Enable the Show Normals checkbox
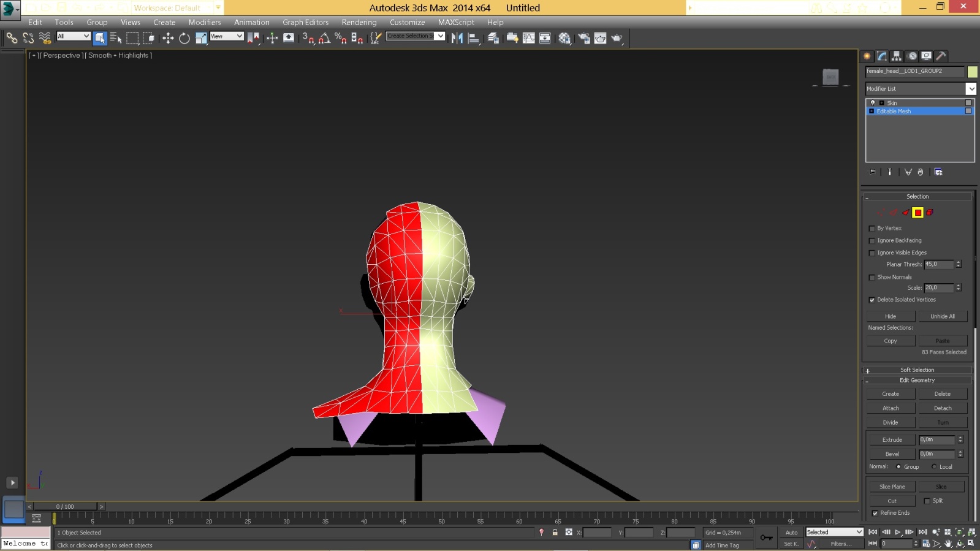The height and width of the screenshot is (551, 980). coord(872,278)
